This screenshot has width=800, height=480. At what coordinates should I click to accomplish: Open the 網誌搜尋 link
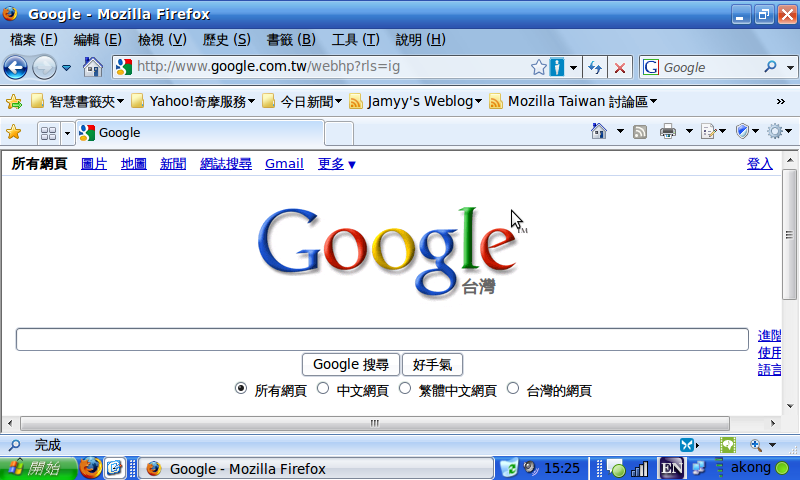coord(226,164)
